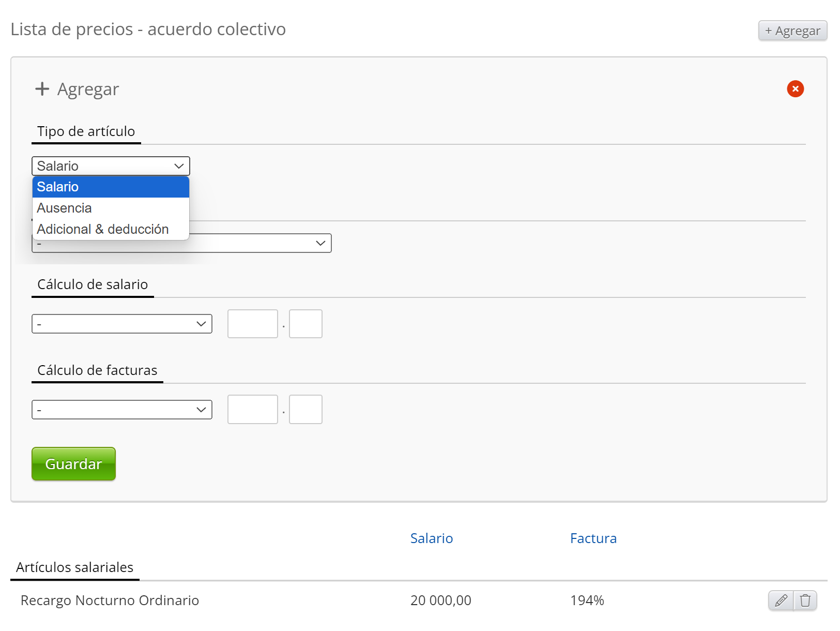Focus the Cálculo de salario whole-number field
This screenshot has height=631, width=840.
(252, 324)
